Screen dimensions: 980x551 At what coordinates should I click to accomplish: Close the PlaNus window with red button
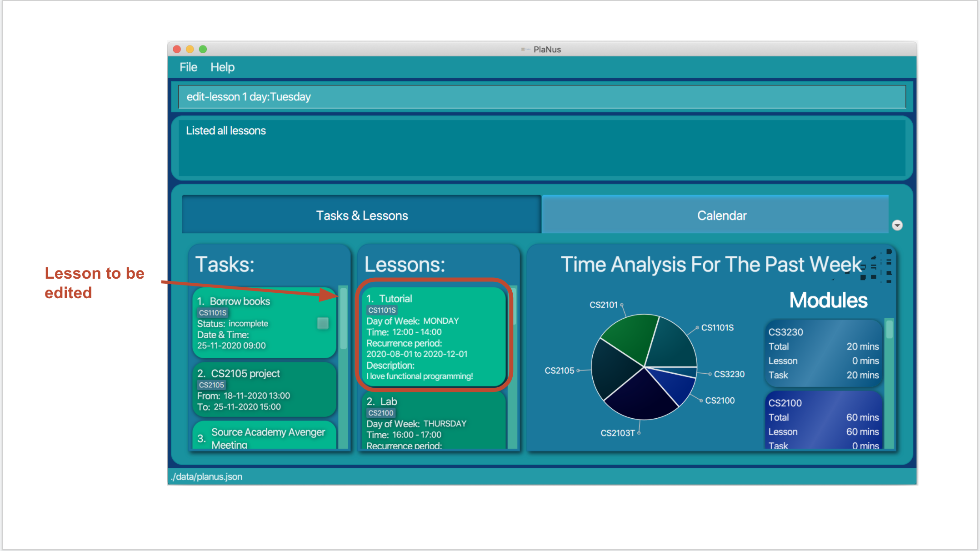pyautogui.click(x=177, y=49)
